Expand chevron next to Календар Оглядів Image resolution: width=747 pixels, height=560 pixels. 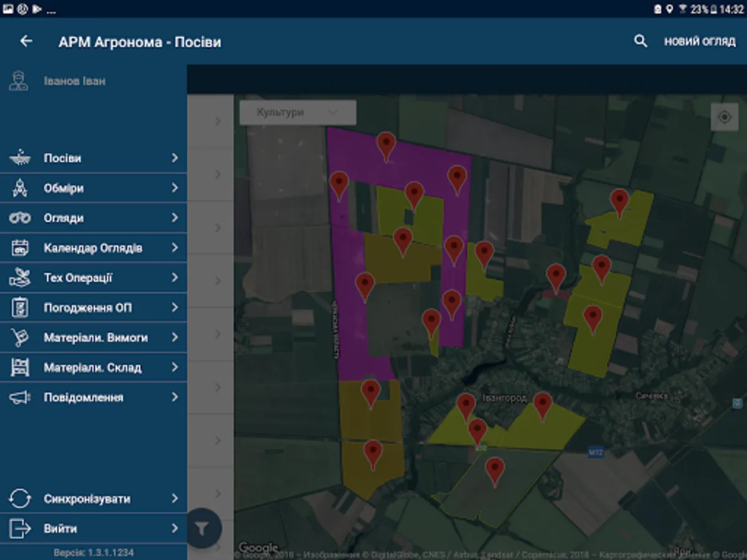tap(175, 248)
